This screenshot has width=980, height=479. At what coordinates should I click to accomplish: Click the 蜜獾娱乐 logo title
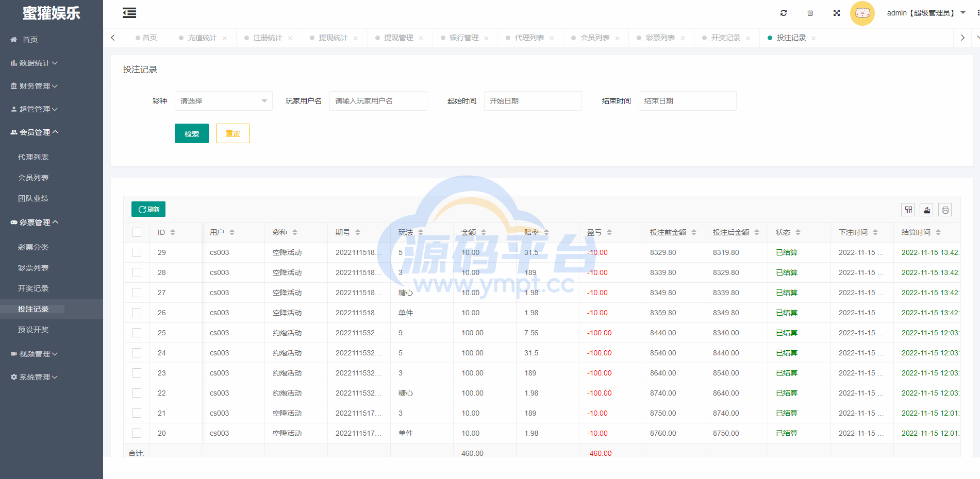pyautogui.click(x=52, y=13)
